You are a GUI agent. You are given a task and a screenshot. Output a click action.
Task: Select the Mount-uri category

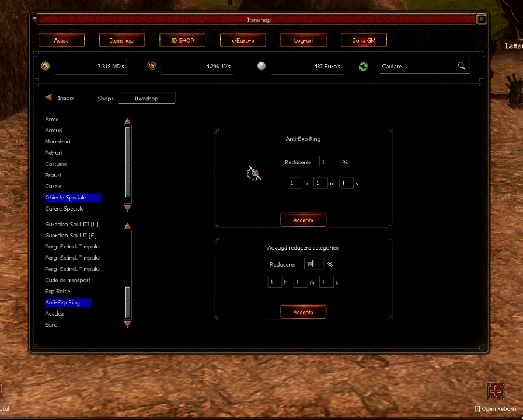(58, 142)
